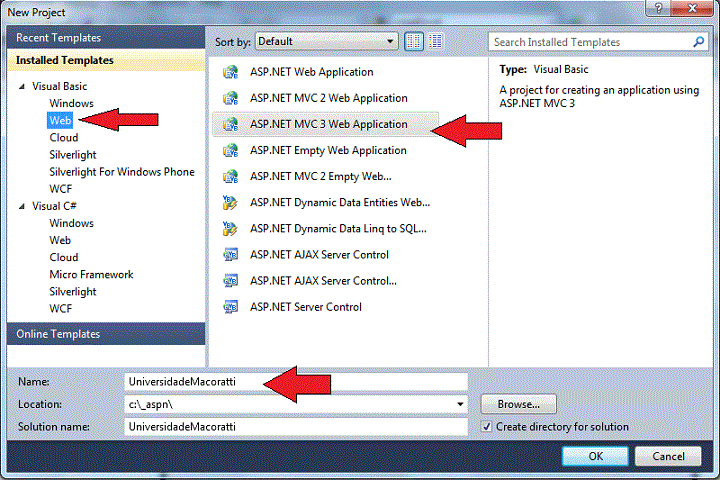This screenshot has width=720, height=480.
Task: Select Windows under Visual C#
Action: pyautogui.click(x=72, y=223)
